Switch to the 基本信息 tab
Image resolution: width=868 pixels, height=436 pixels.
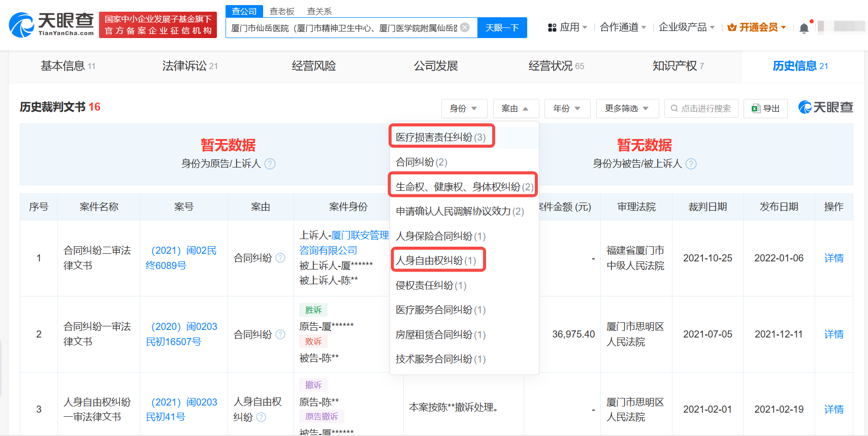(68, 66)
